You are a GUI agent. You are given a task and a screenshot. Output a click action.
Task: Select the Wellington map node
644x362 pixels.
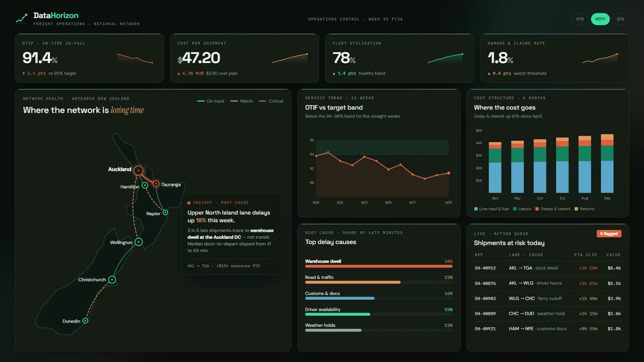139,242
